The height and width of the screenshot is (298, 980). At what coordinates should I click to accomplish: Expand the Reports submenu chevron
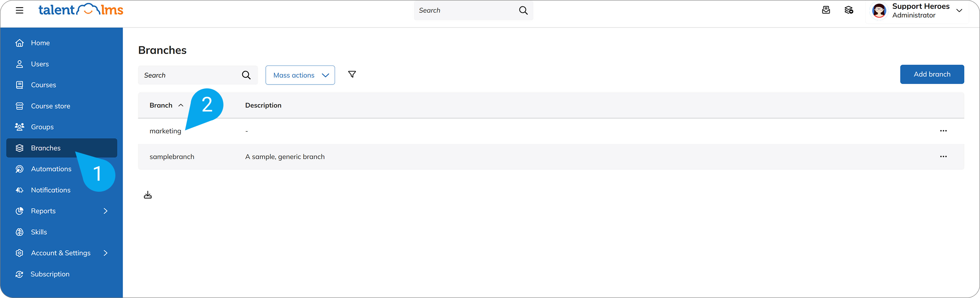[106, 211]
